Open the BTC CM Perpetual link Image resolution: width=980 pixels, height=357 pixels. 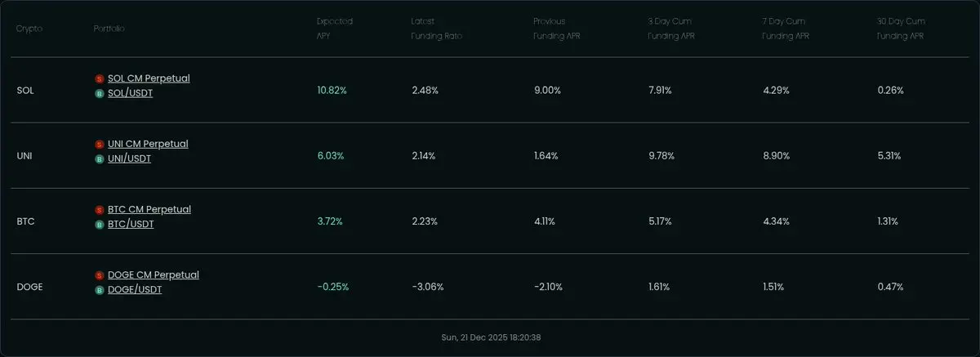click(x=149, y=209)
